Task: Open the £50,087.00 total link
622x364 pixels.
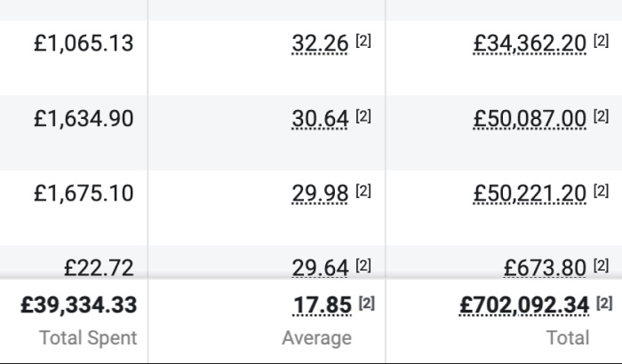Action: tap(530, 119)
